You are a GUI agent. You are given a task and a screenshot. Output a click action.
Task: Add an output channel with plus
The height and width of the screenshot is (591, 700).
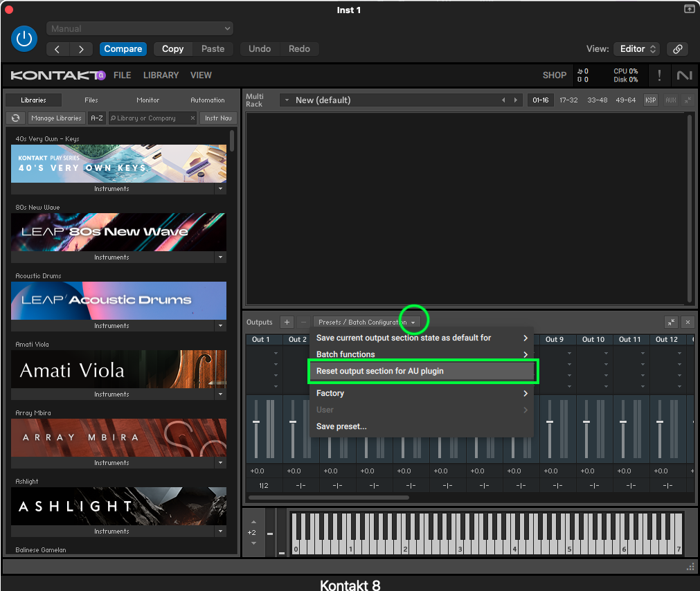coord(287,322)
